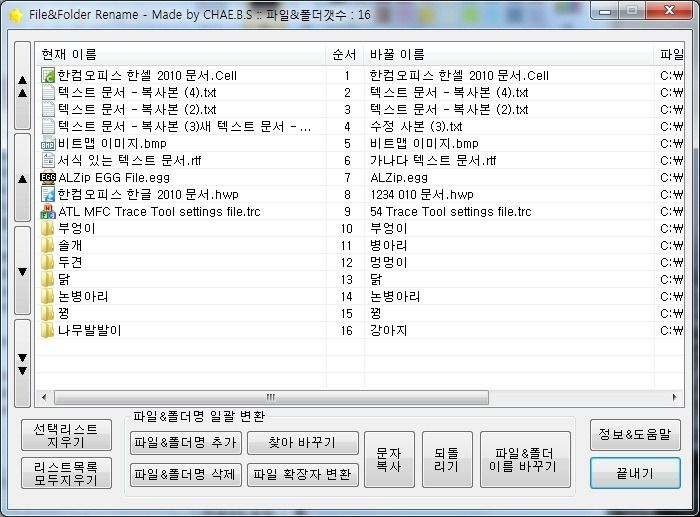
Task: Click the text file icon for 복사본 (2).txt
Action: [x=48, y=109]
